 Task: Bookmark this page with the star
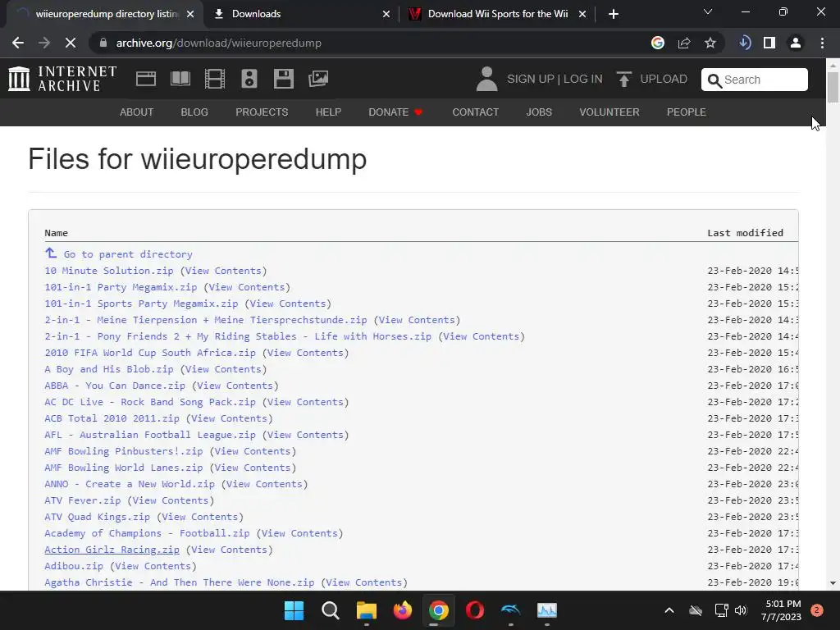pos(710,43)
